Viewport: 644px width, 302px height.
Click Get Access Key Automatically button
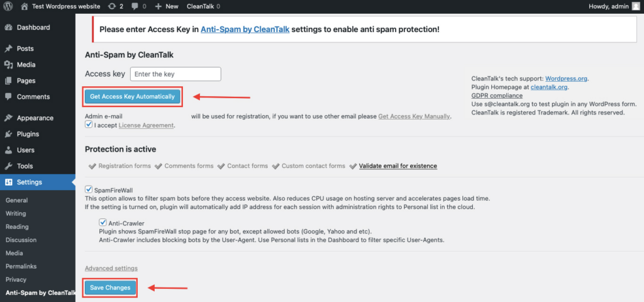pos(132,97)
